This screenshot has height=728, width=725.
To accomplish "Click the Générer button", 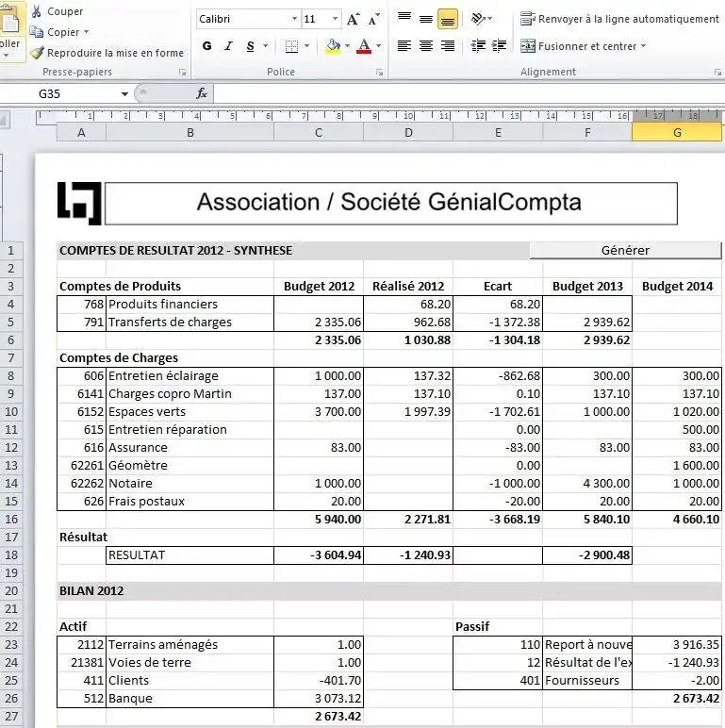I will coord(625,250).
